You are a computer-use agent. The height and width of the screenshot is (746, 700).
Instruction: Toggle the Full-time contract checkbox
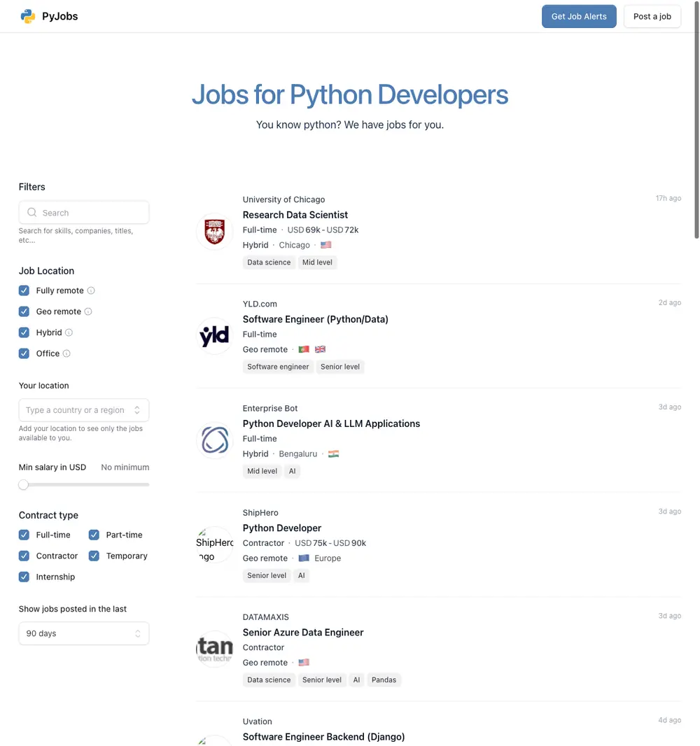(24, 535)
